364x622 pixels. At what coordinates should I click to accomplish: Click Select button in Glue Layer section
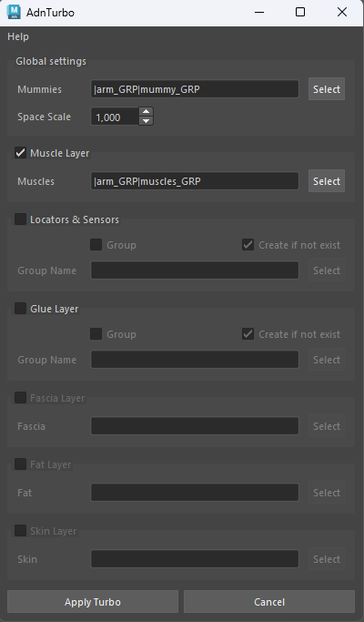[327, 360]
